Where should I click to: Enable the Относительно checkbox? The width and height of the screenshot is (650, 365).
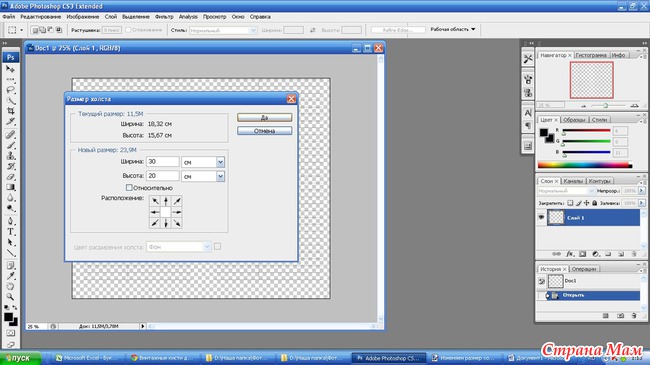pos(129,187)
